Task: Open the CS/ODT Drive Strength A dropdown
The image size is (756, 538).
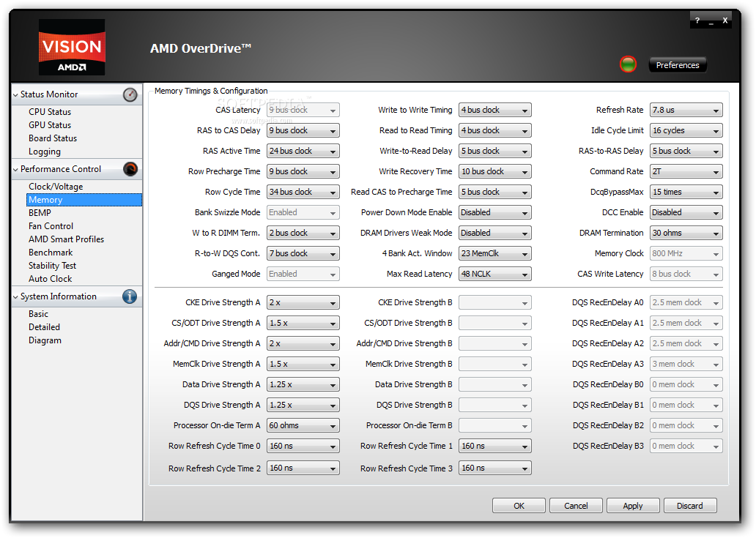Action: pyautogui.click(x=303, y=324)
